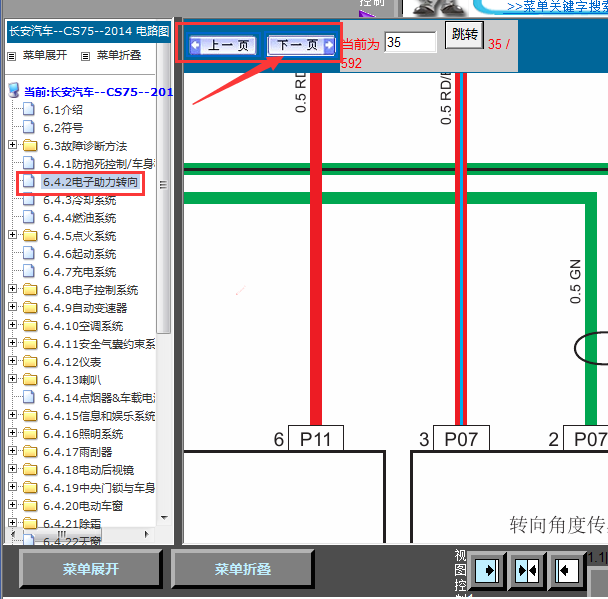The height and width of the screenshot is (599, 608).
Task: Click the 6.4.19中央门锁与车身 folder icon
Action: 30,487
